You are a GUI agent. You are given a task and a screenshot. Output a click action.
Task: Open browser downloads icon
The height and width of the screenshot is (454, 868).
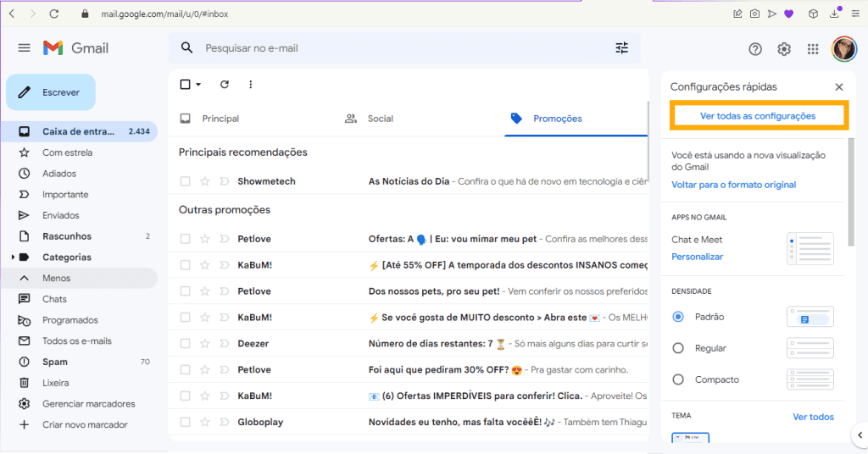(x=835, y=14)
